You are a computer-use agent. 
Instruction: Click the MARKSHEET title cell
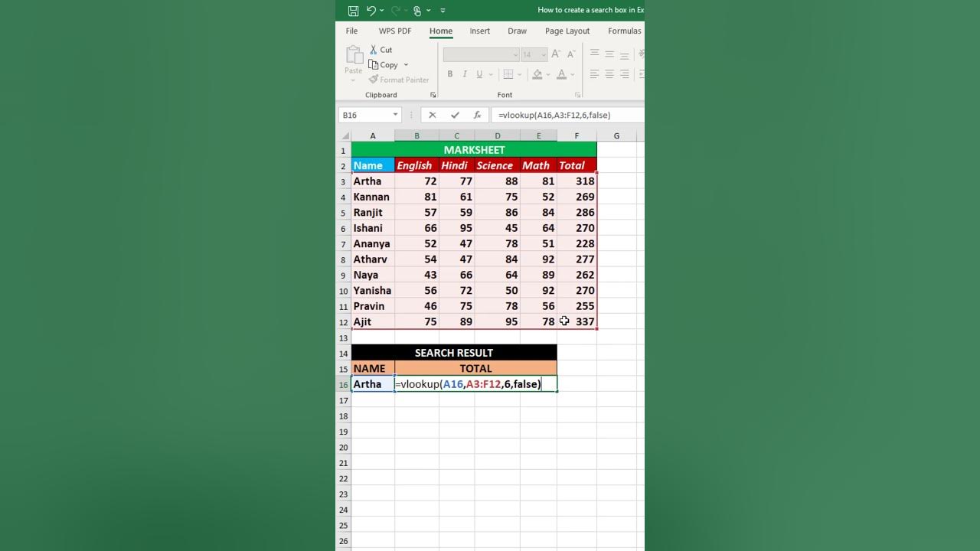[474, 150]
